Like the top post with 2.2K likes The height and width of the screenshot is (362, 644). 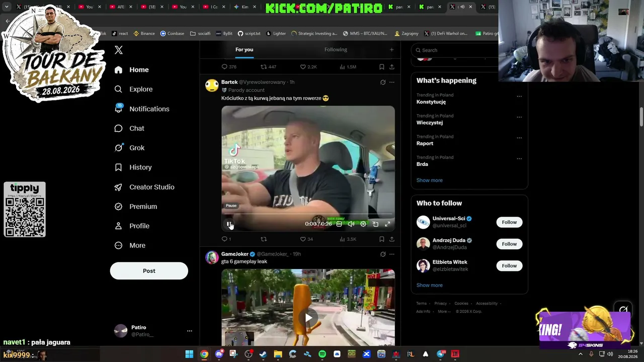click(x=308, y=67)
